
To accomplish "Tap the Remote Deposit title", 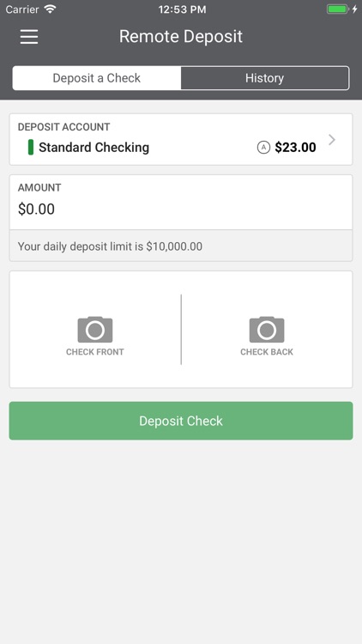I will (181, 37).
